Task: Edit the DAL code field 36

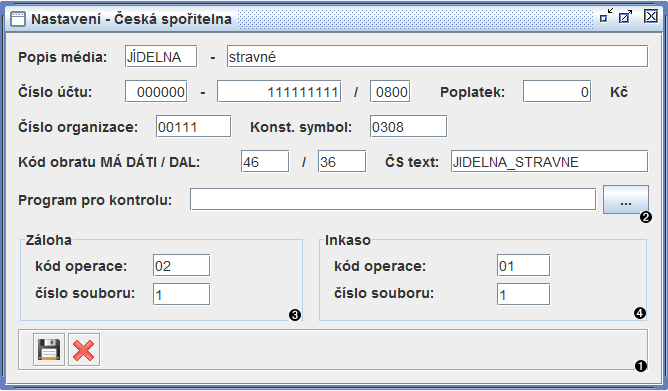Action: tap(342, 161)
